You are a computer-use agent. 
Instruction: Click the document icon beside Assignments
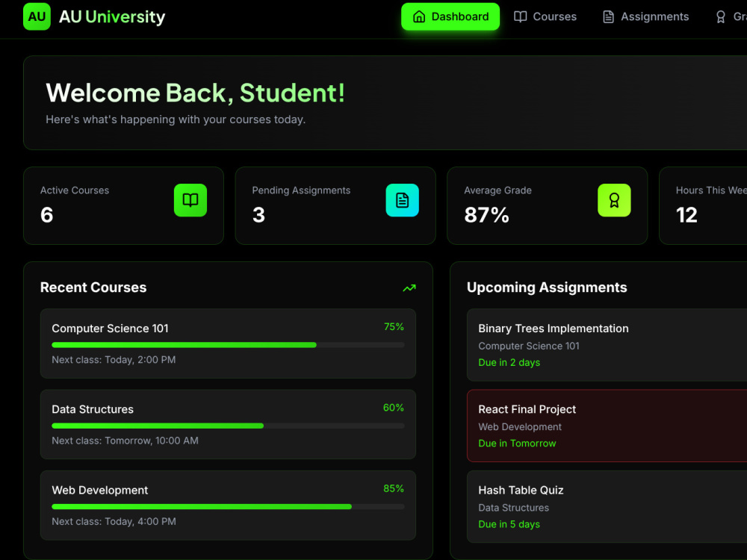pyautogui.click(x=608, y=16)
